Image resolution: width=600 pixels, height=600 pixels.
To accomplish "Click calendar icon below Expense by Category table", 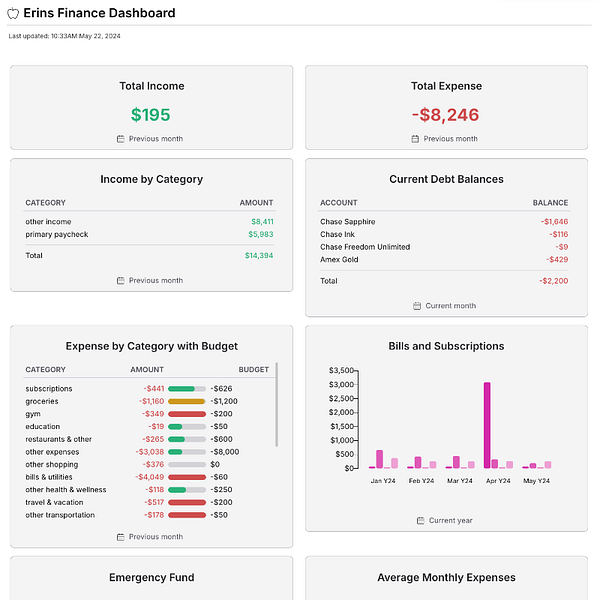I will coord(121,537).
